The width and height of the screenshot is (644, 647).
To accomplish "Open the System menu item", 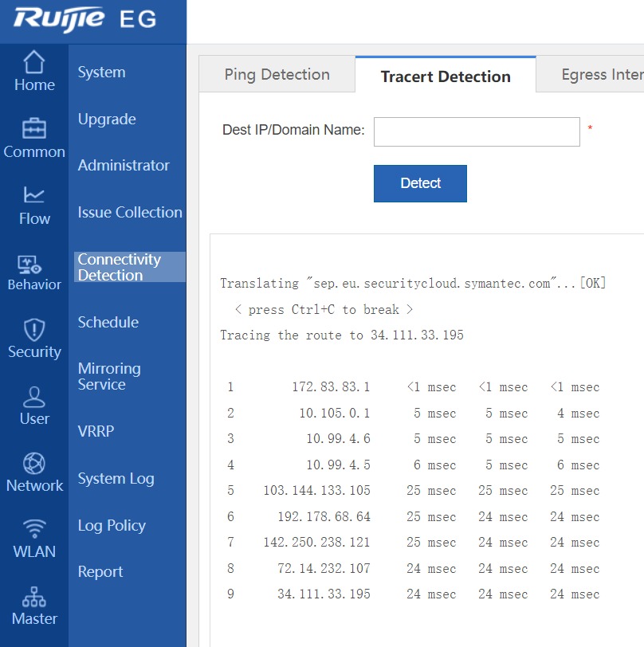I will coord(101,73).
